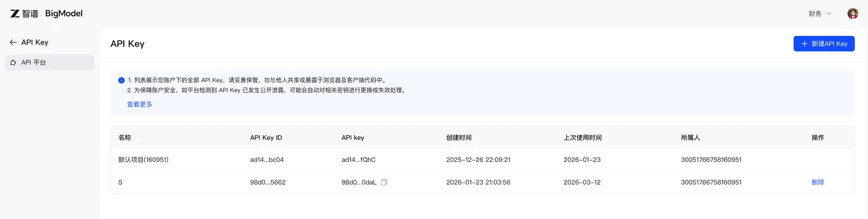
Task: Click last used date 2026-01-23
Action: pyautogui.click(x=582, y=160)
